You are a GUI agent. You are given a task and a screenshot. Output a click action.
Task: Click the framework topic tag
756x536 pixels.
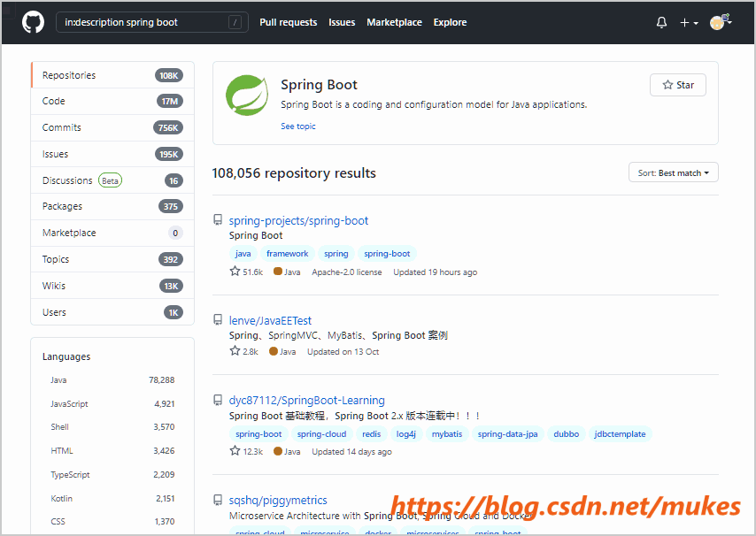(x=288, y=254)
